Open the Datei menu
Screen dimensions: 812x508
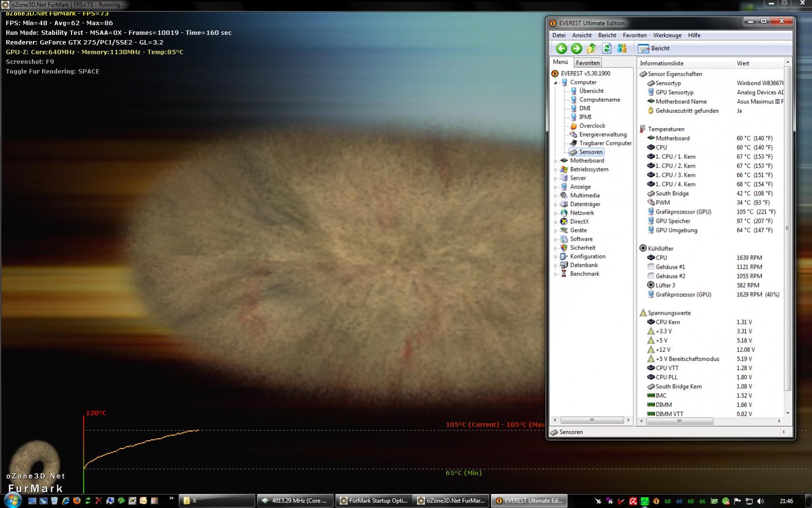(x=558, y=35)
